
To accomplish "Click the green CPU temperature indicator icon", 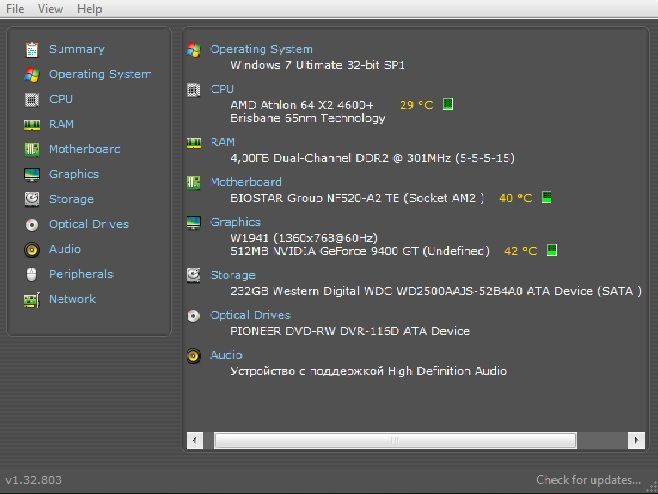I will click(x=448, y=104).
